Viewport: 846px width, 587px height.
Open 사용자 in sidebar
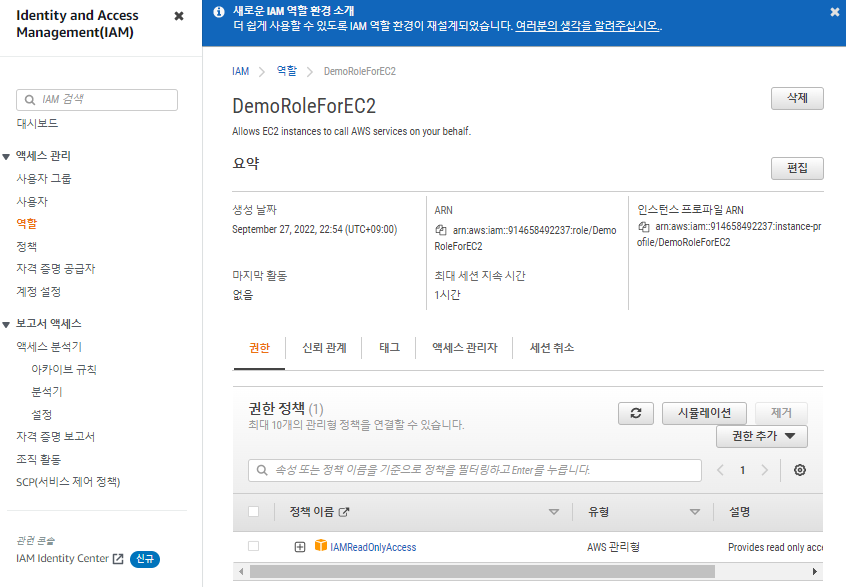(32, 201)
